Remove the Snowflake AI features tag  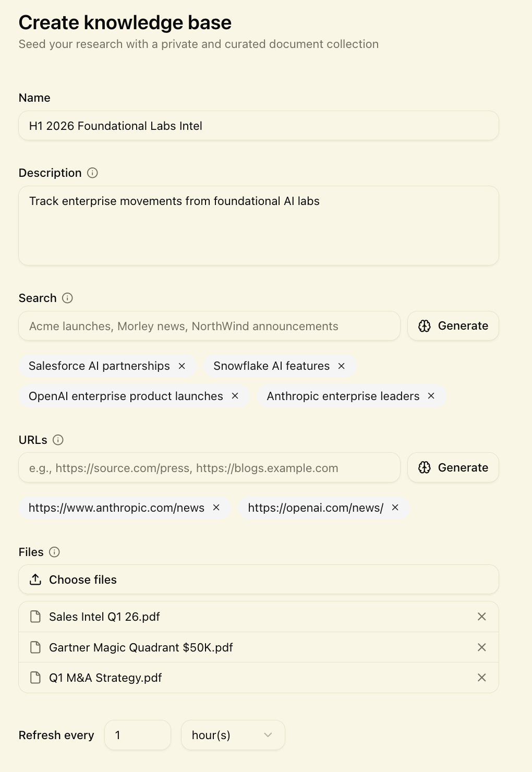(x=342, y=366)
